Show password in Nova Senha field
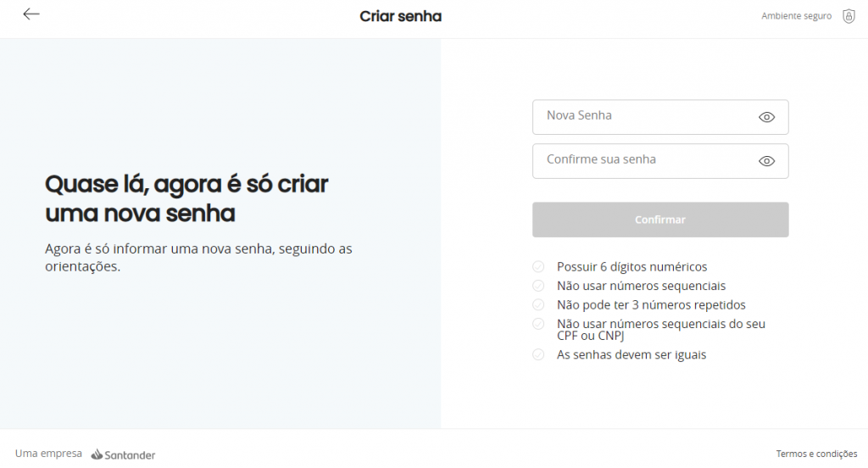The height and width of the screenshot is (468, 868). [767, 118]
